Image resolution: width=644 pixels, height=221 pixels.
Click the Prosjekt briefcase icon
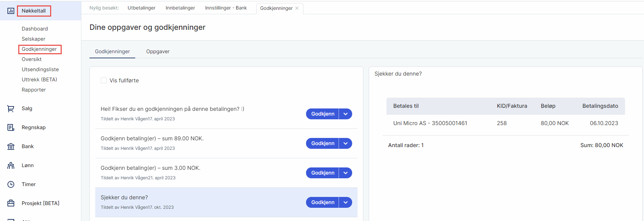[x=11, y=203]
